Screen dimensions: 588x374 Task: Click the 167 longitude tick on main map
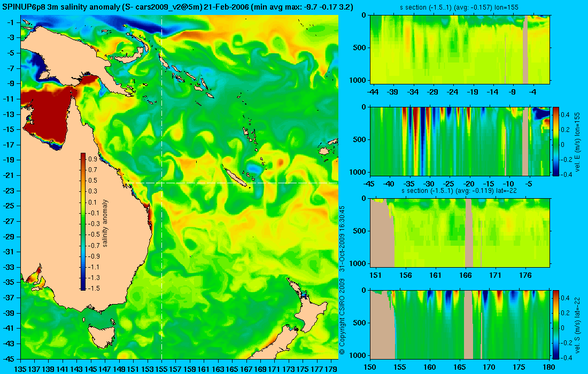click(x=246, y=369)
